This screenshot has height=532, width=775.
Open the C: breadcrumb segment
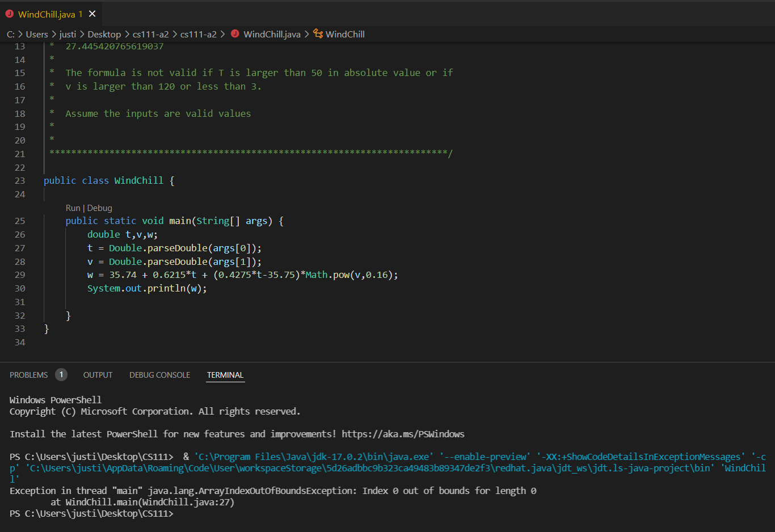coord(10,34)
